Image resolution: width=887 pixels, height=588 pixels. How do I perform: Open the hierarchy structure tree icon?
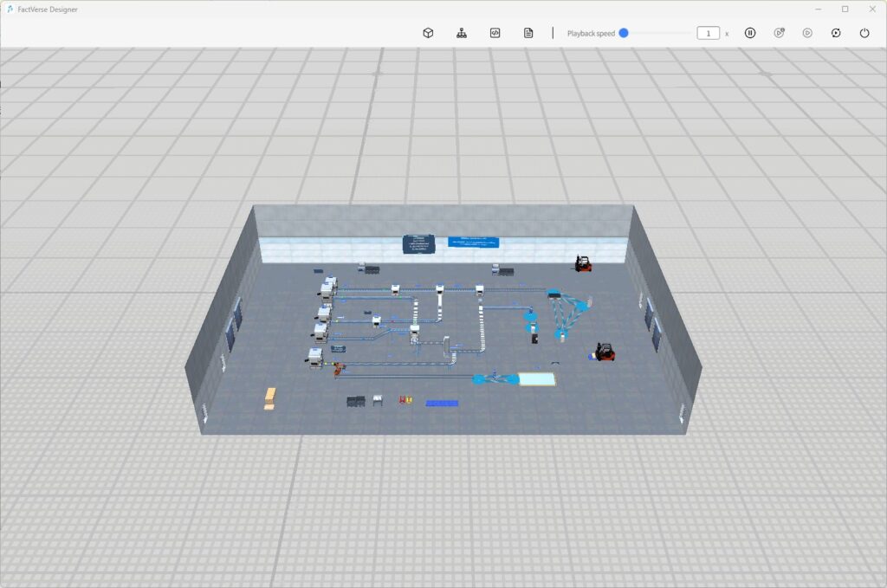462,33
